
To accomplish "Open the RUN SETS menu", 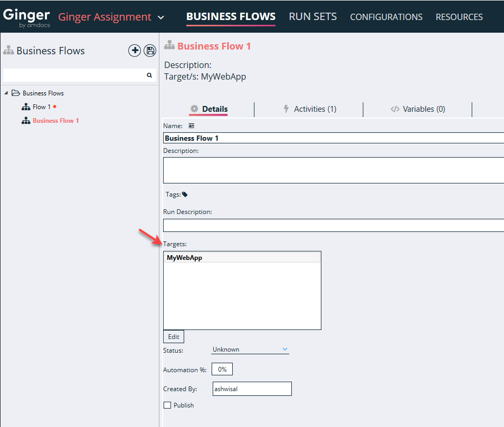I will [312, 16].
